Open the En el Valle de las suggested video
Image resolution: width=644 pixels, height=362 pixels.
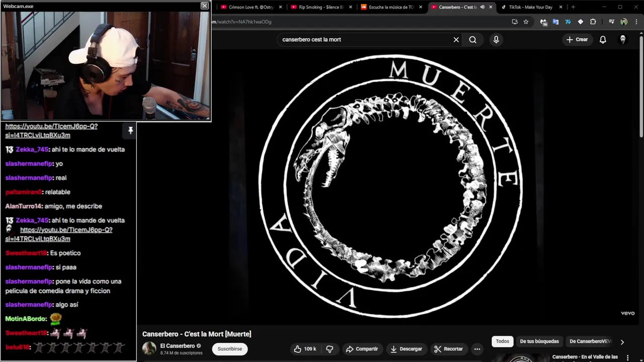(585, 357)
